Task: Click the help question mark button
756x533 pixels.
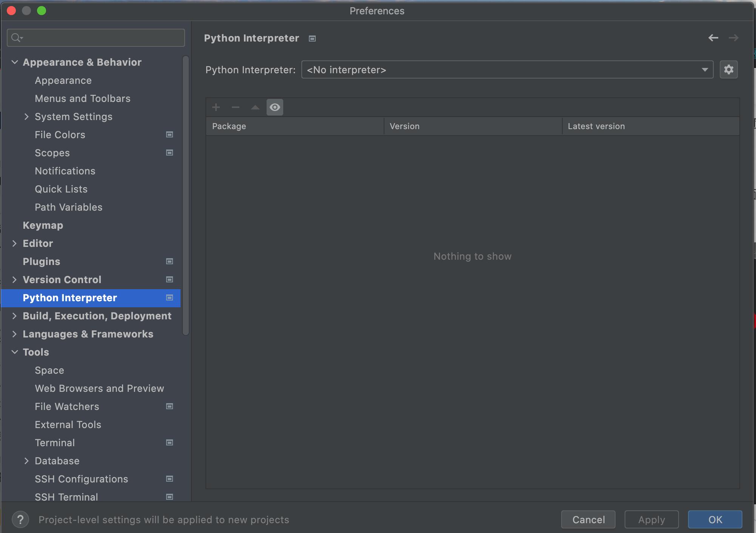Action: tap(20, 519)
